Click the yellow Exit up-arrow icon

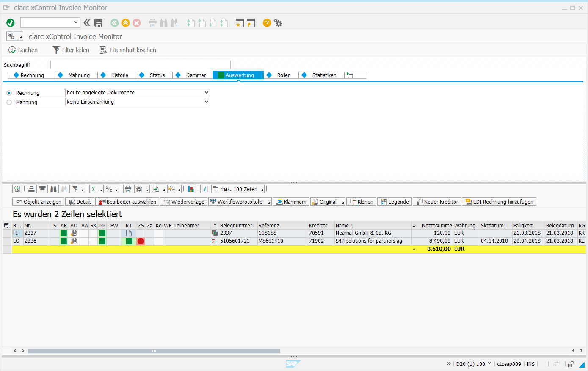tap(125, 23)
